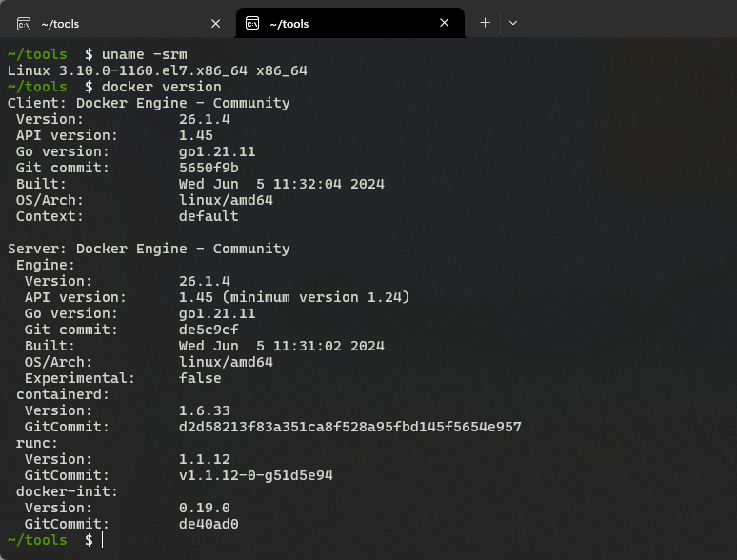This screenshot has width=737, height=560.
Task: Click the Context value 'default'
Action: point(209,216)
